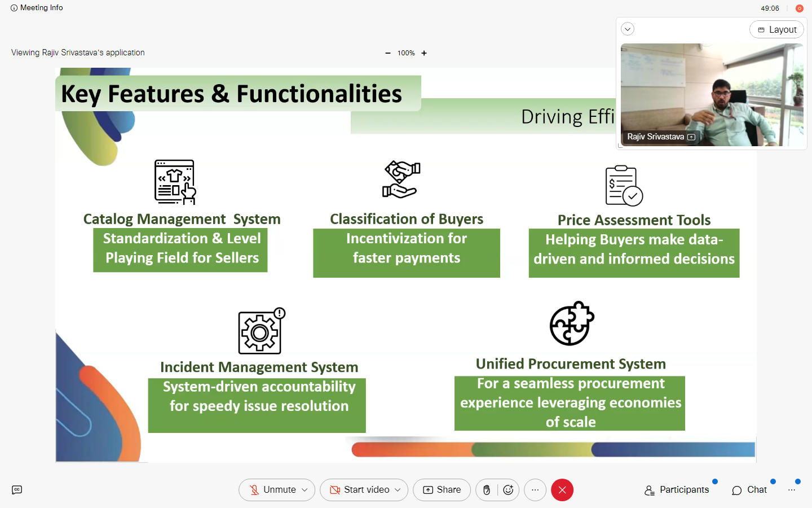Click Unified Procurement System puzzle icon
The width and height of the screenshot is (812, 508).
(572, 323)
